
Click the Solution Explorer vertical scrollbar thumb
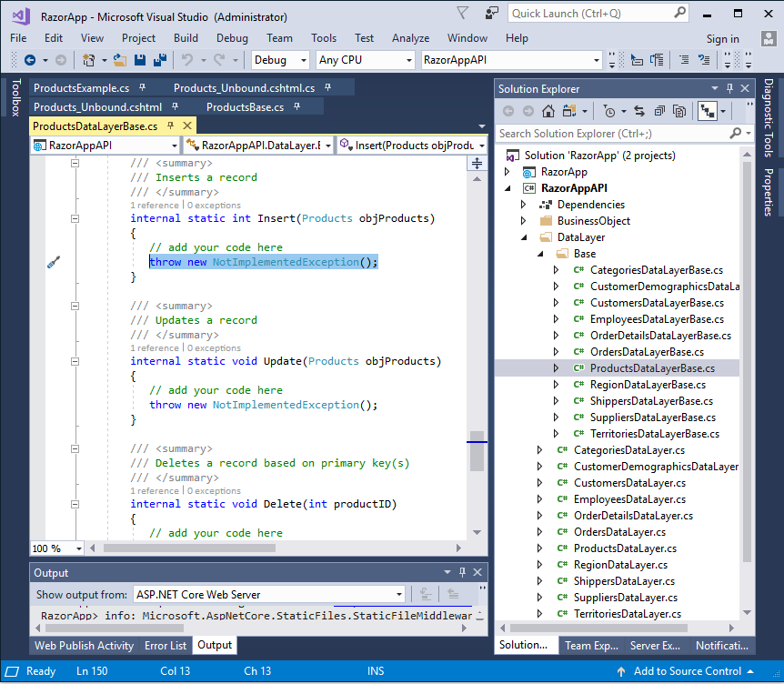(x=747, y=361)
